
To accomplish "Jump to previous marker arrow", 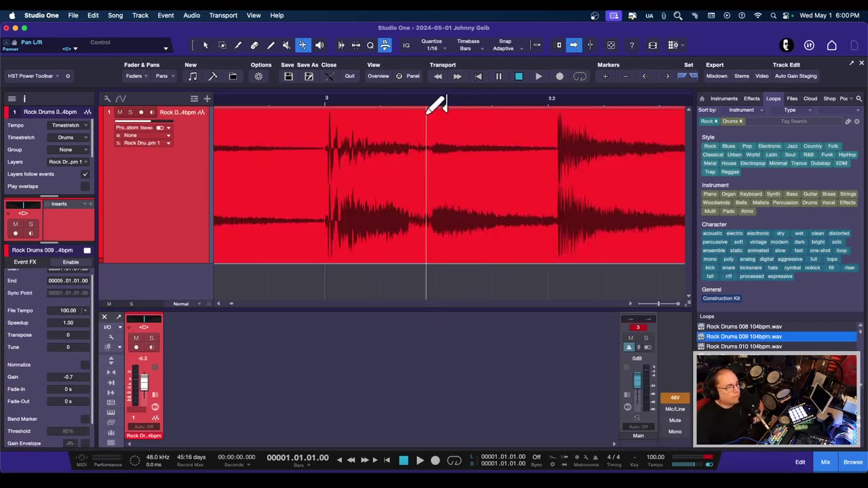I will tap(646, 77).
